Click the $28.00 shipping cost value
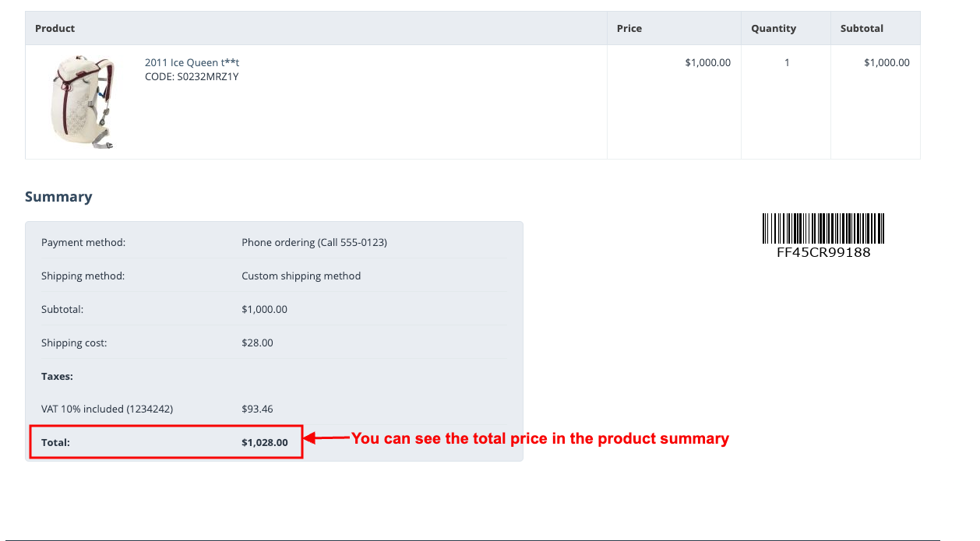980x541 pixels. (257, 343)
